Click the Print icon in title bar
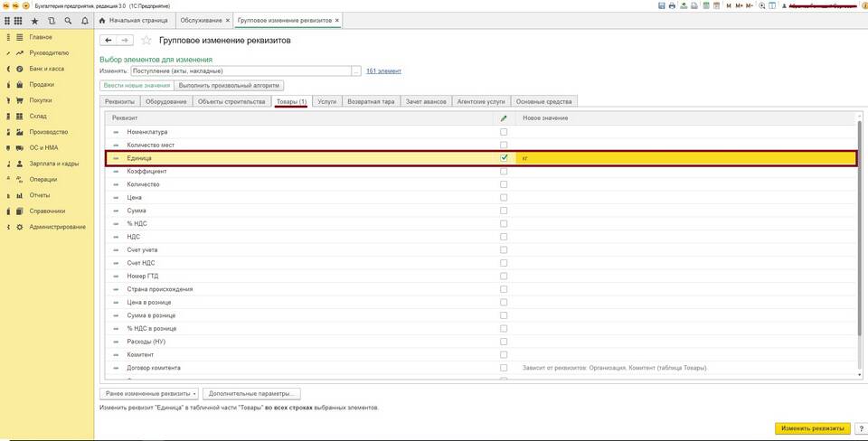This screenshot has height=441, width=868. 673,5
